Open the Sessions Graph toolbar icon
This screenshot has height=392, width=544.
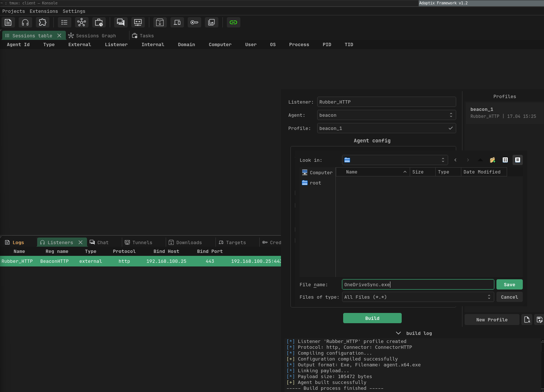pos(82,22)
